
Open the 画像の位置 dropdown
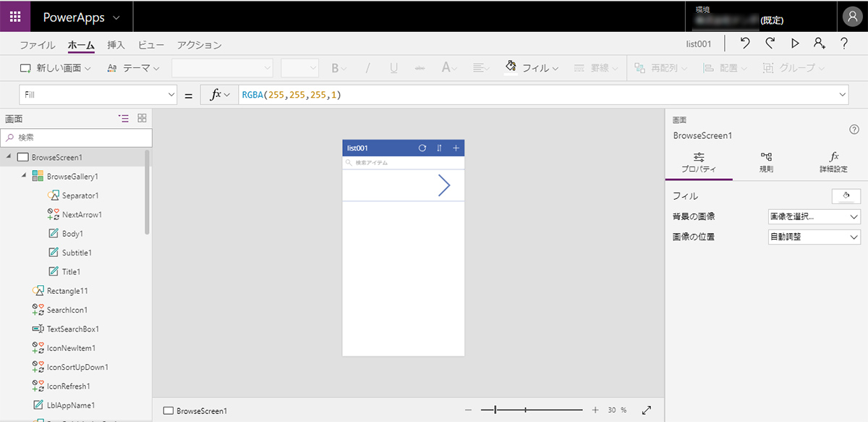tap(814, 237)
